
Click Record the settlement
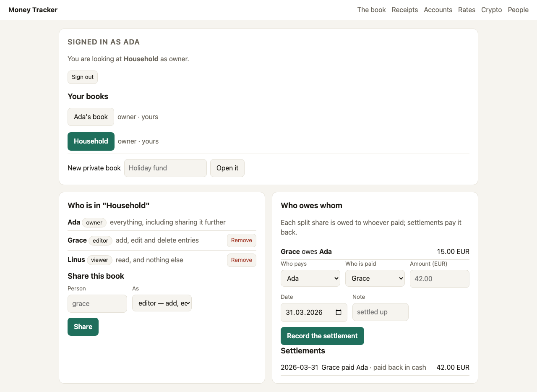(322, 336)
